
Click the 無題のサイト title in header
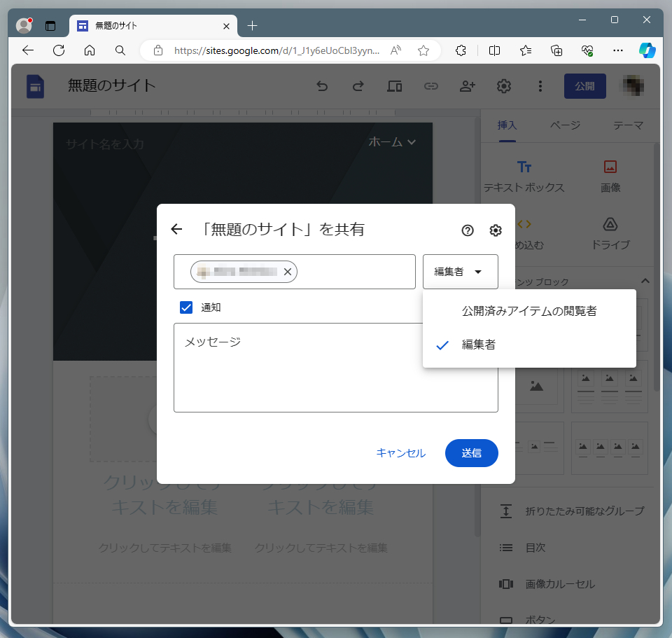[x=112, y=85]
